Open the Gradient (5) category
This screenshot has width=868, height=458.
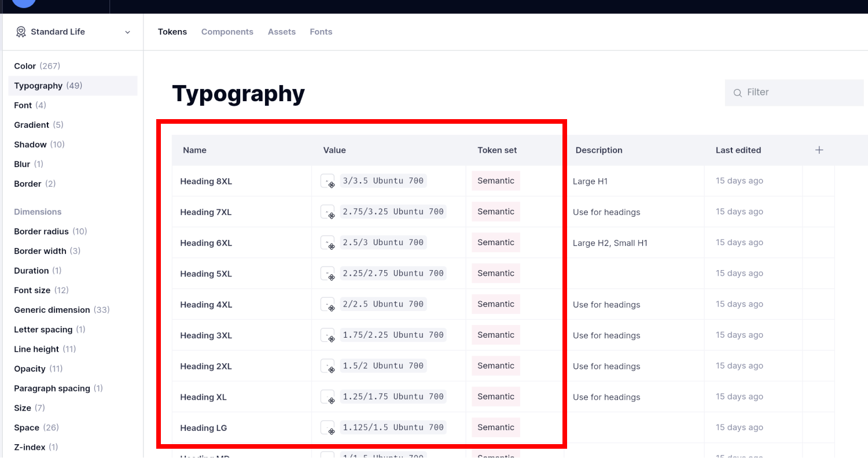(x=73, y=125)
